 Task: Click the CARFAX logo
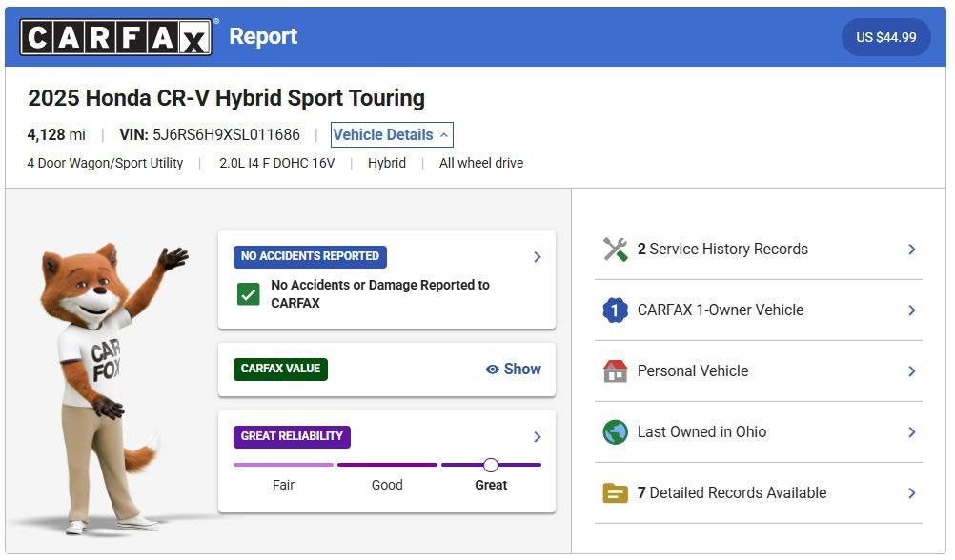coord(115,36)
